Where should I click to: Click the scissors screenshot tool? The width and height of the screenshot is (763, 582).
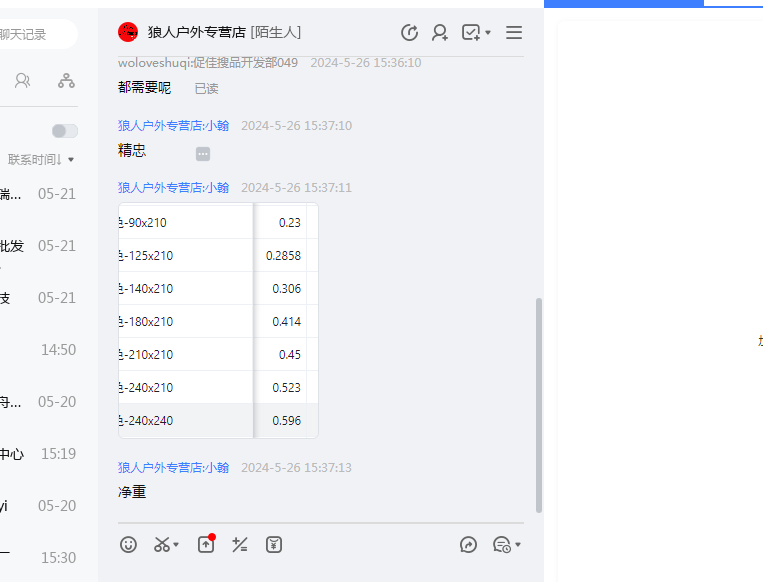point(162,545)
